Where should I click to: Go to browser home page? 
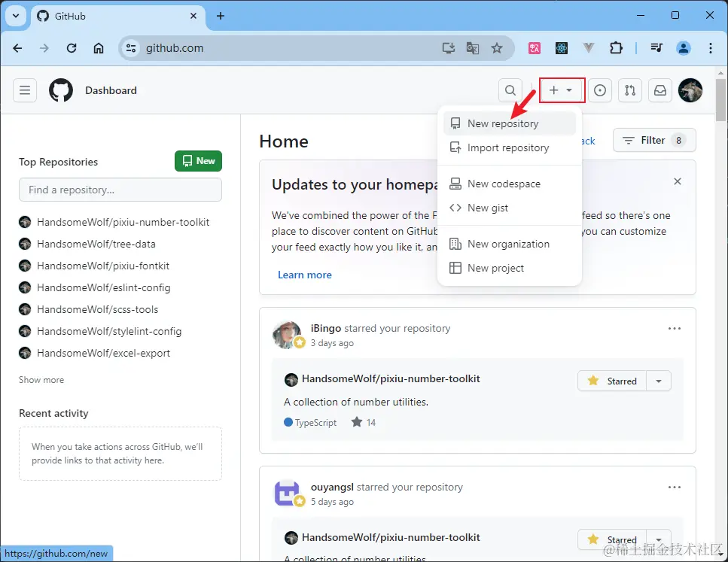[99, 48]
